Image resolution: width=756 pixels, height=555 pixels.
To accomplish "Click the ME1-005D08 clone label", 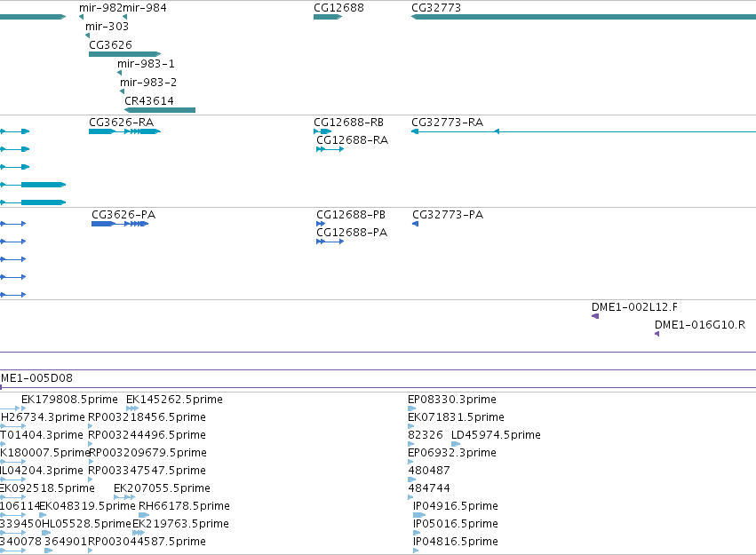I will 36,378.
